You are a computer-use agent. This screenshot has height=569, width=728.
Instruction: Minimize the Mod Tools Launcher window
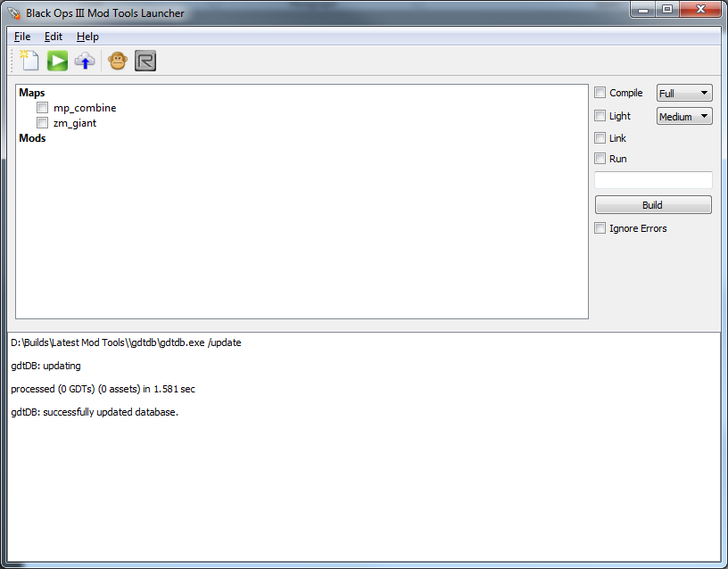pos(643,10)
